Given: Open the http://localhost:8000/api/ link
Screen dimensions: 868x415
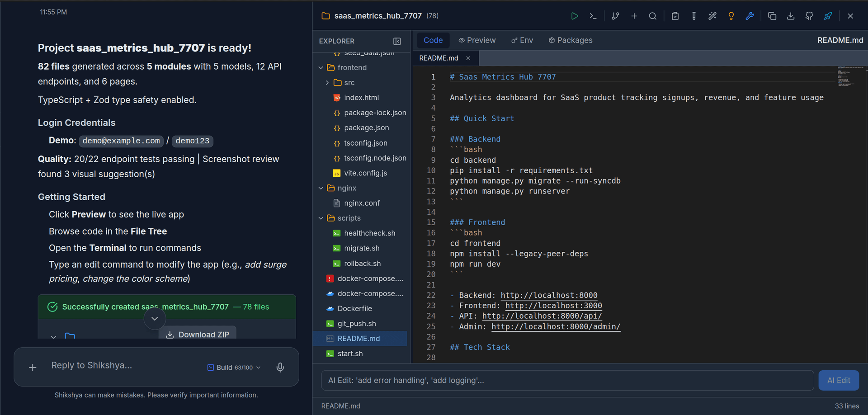Looking at the screenshot, I should tap(542, 316).
